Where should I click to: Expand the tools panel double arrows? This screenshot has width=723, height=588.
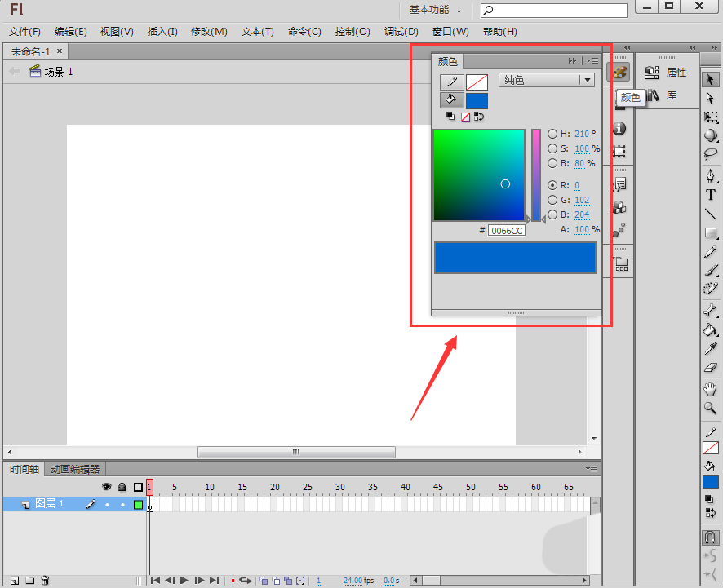pos(714,47)
